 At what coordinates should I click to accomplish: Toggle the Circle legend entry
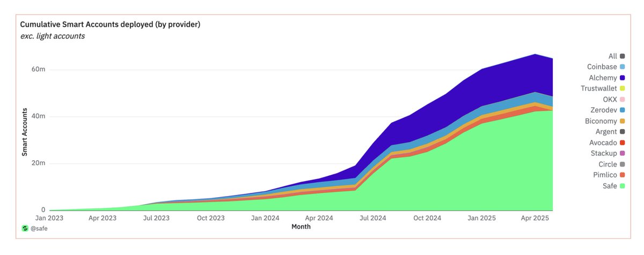pos(611,164)
